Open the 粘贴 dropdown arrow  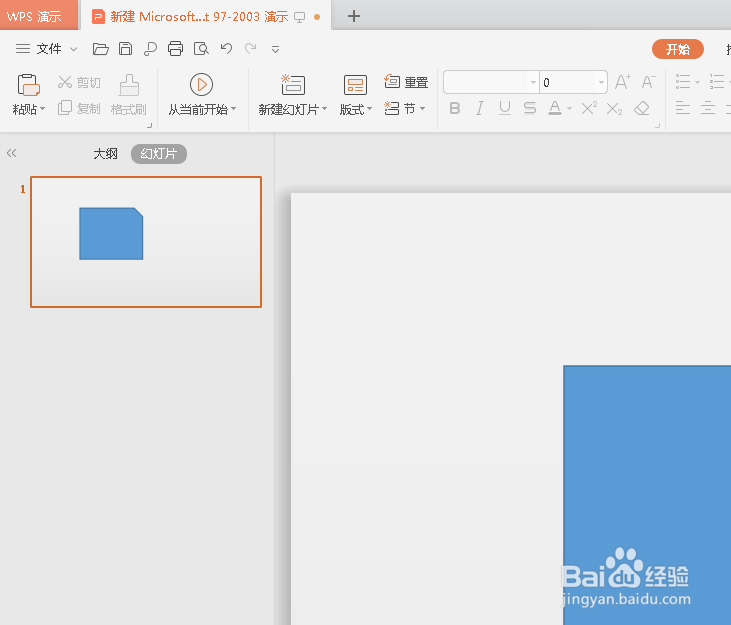pos(42,109)
